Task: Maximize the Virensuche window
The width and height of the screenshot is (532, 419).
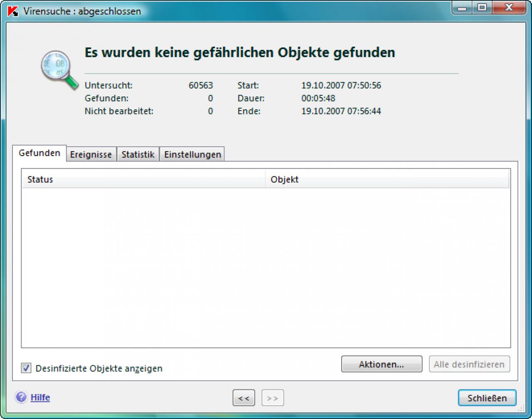Action: [481, 7]
